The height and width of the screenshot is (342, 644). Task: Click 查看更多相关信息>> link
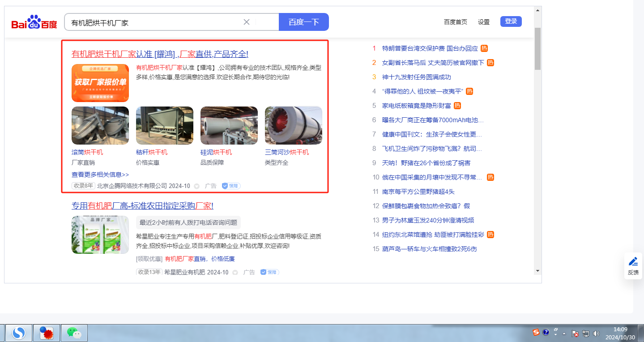click(100, 175)
